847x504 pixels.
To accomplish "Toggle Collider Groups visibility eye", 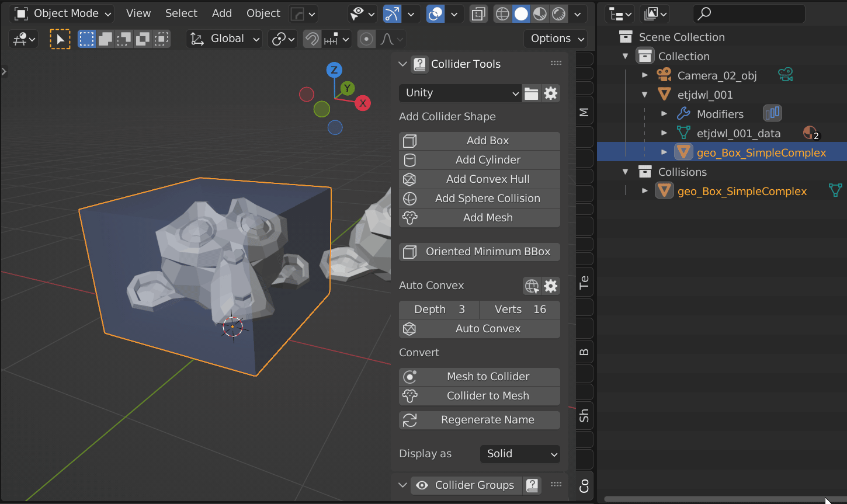I will 422,485.
